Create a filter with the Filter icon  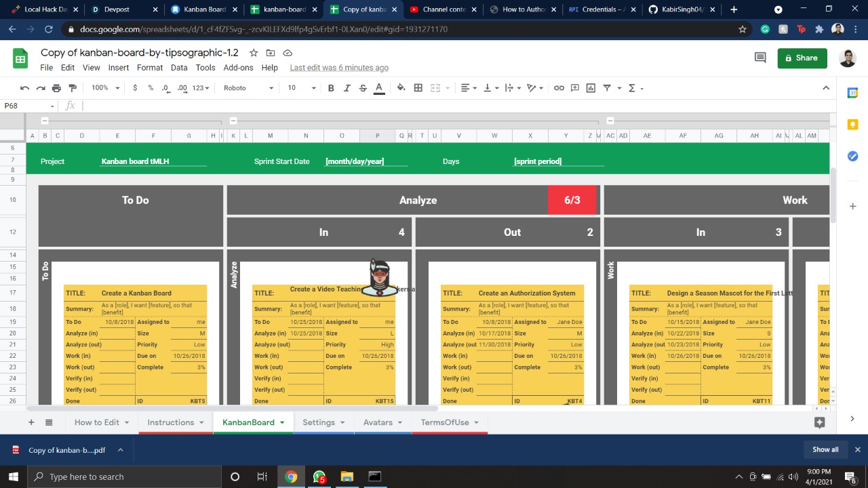click(607, 87)
